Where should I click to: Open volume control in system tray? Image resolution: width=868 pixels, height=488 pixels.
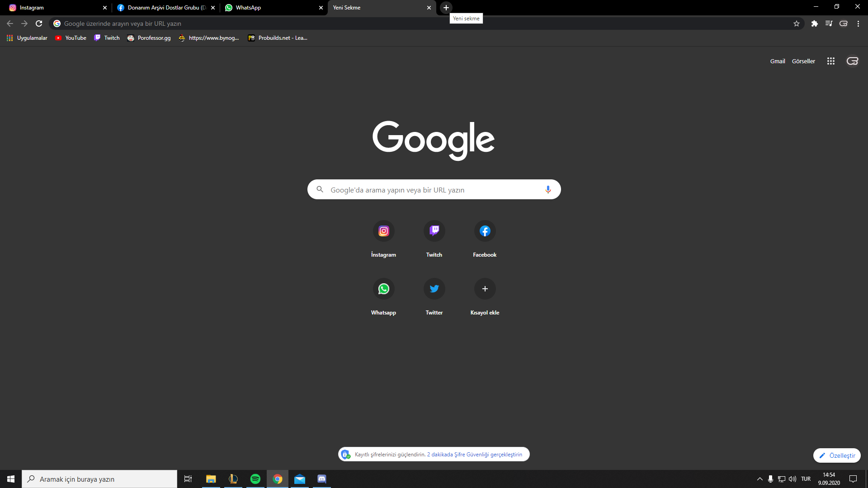(793, 479)
